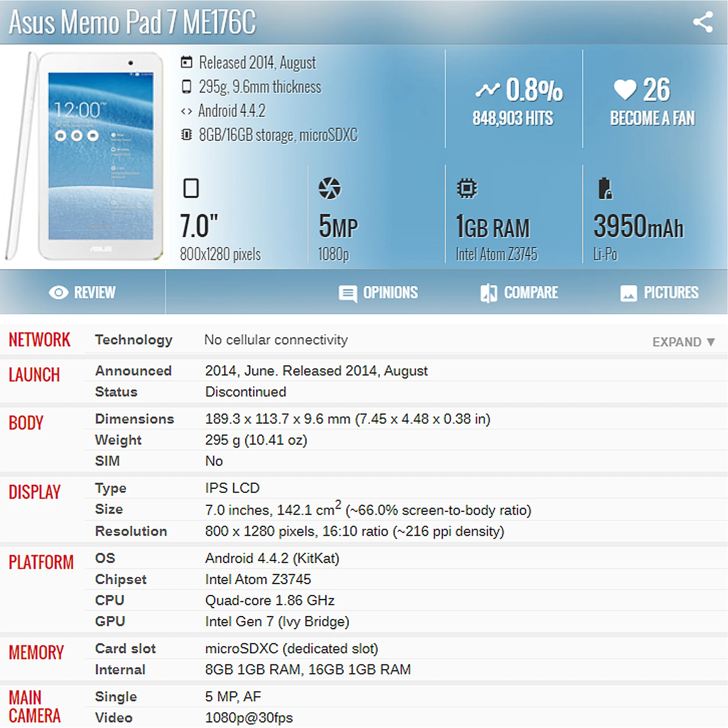Click the speech bubble icon beside Opinions

pos(348,294)
